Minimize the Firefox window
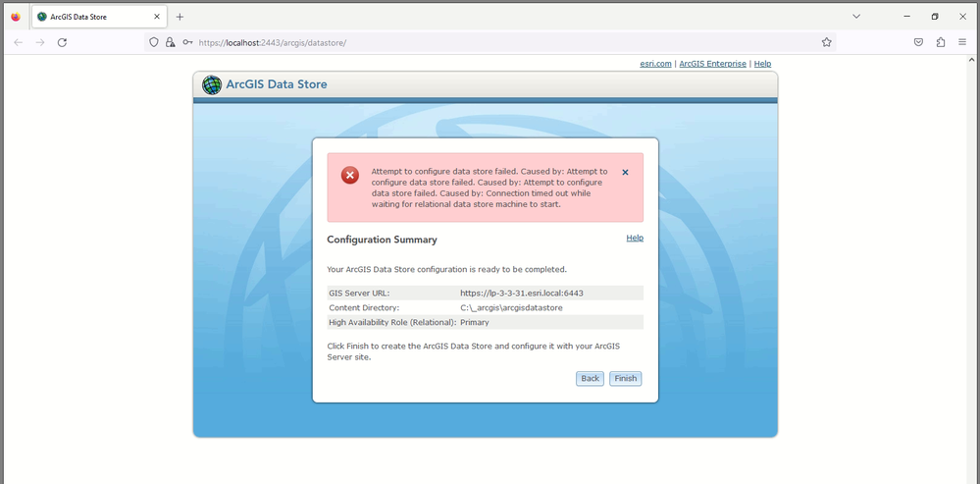980x484 pixels. 906,17
